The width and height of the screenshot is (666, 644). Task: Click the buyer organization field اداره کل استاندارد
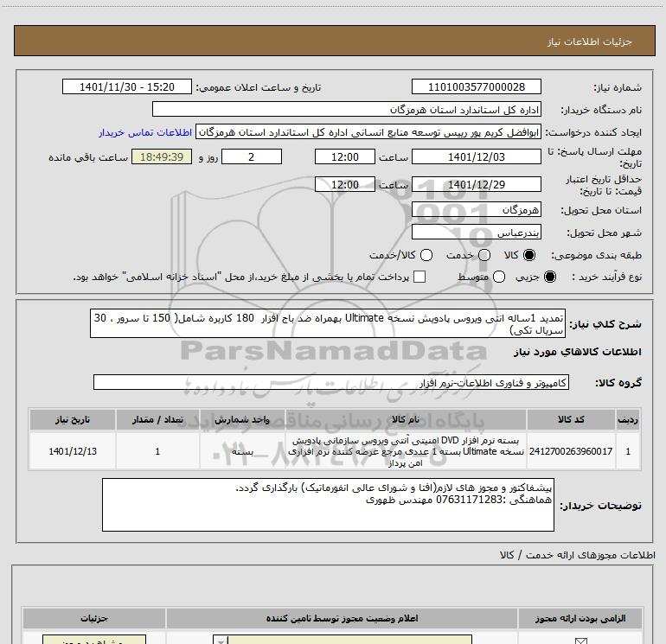(347, 110)
